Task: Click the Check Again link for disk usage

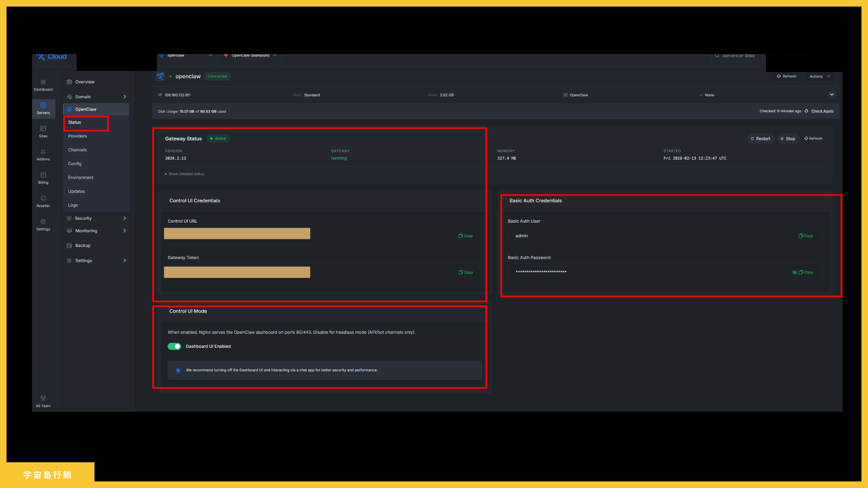Action: click(822, 111)
